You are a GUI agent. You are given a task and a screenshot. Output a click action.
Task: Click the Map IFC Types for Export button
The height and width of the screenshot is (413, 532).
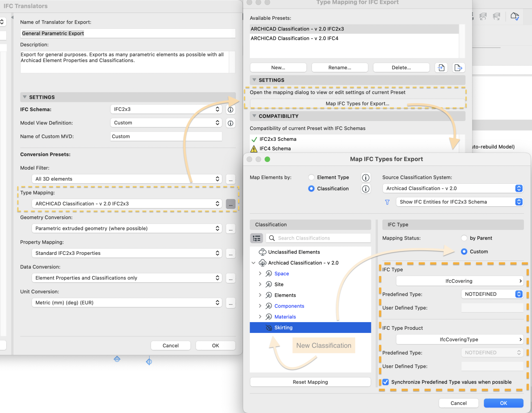tap(357, 104)
